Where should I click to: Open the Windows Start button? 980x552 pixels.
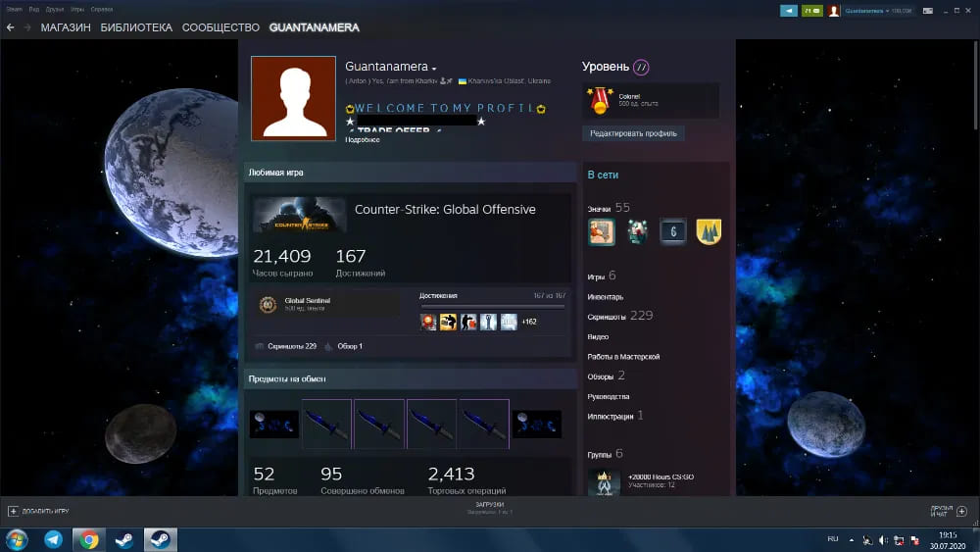[17, 539]
